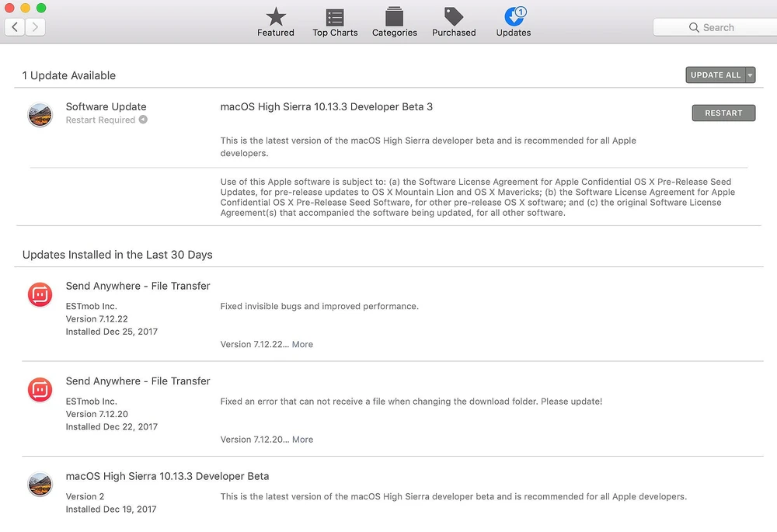Click the High Sierra Software Update icon
777x532 pixels.
pos(40,115)
